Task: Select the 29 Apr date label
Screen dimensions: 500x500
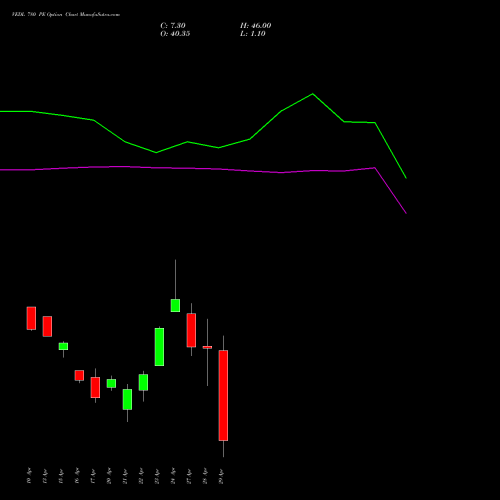Action: click(x=221, y=476)
